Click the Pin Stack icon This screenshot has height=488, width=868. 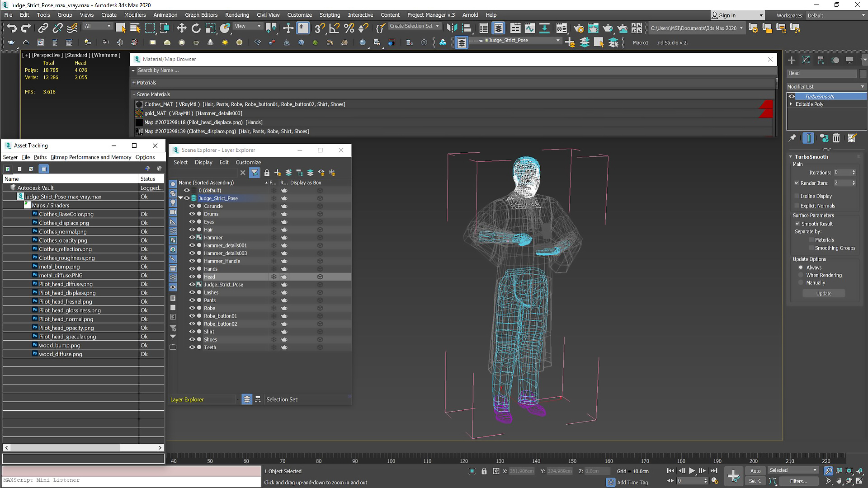(x=793, y=138)
